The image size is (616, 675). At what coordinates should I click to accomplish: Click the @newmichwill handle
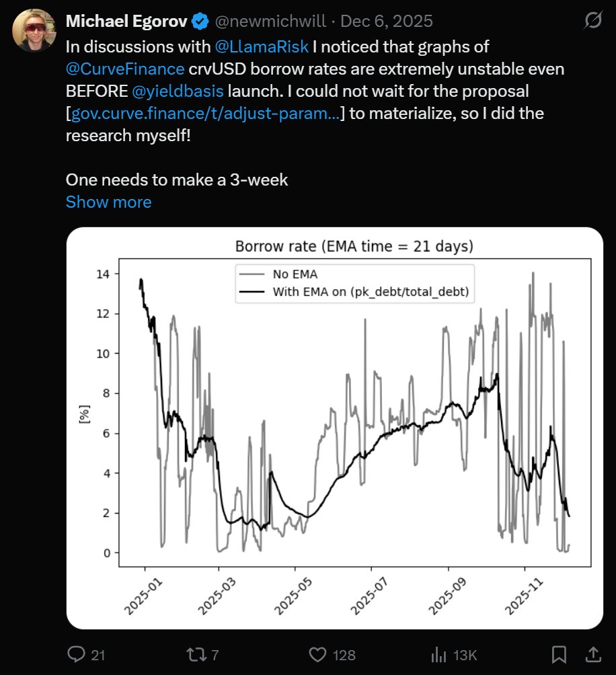(x=272, y=22)
